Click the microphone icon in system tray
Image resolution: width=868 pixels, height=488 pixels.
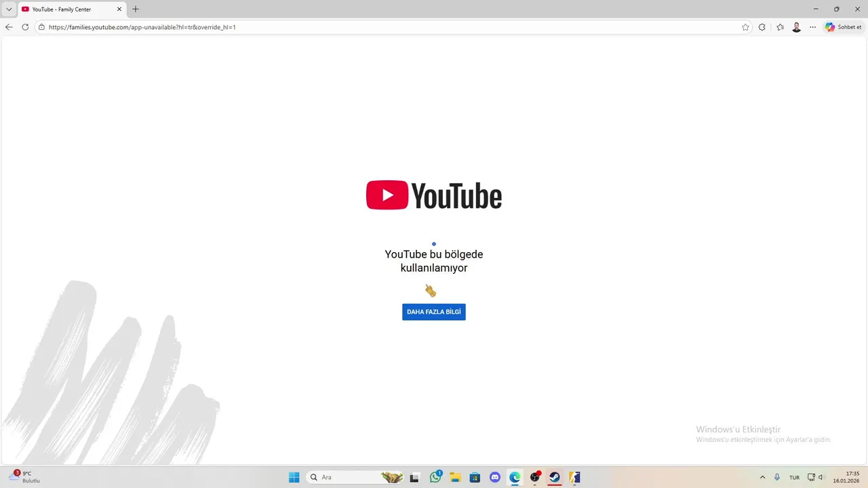pyautogui.click(x=777, y=477)
